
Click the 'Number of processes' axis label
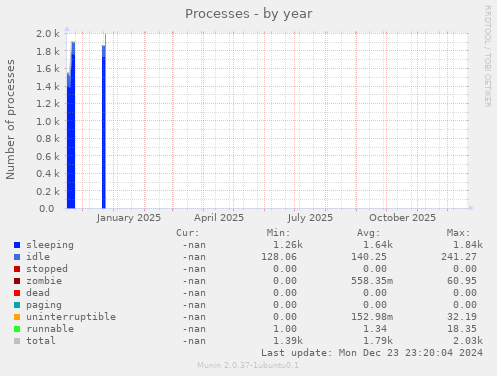pos(10,120)
